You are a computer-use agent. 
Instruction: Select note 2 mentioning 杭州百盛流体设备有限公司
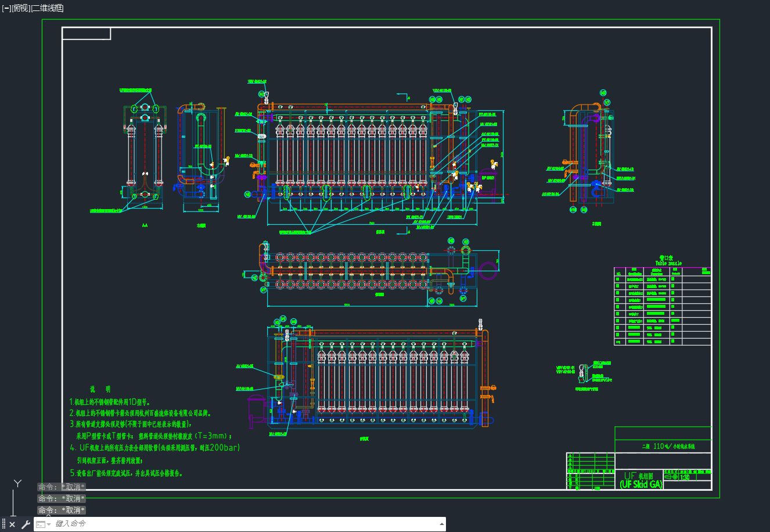[141, 413]
